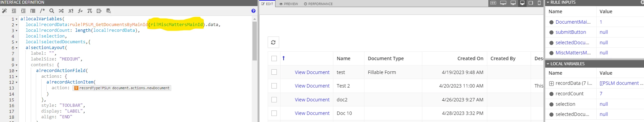Click the sort arrow in the grid header
This screenshot has width=644, height=122.
(284, 58)
